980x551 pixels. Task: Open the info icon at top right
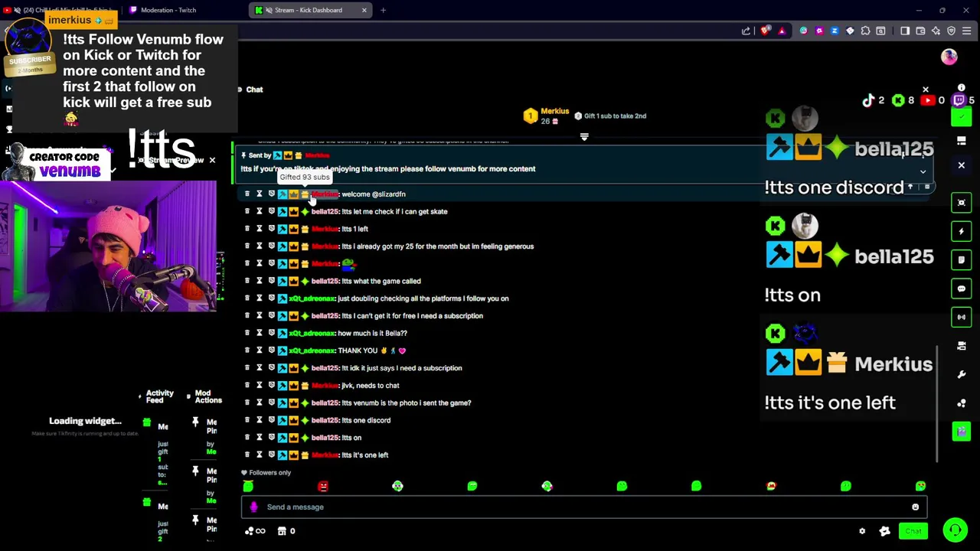point(961,88)
